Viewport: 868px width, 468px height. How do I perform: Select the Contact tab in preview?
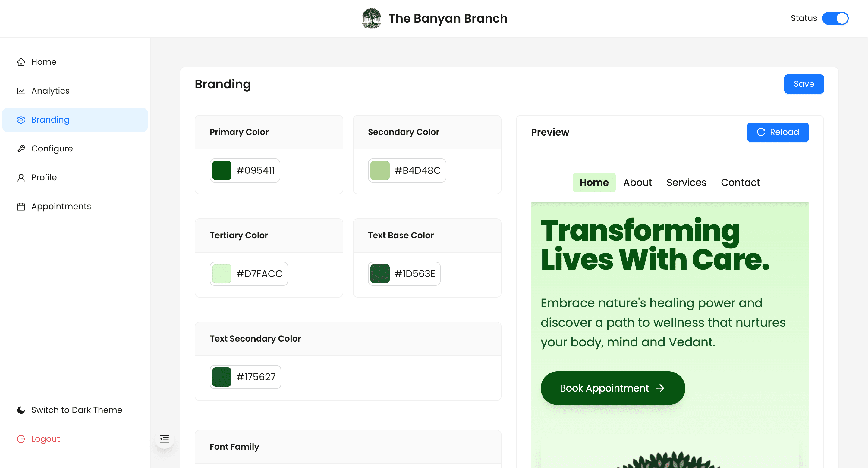pos(740,183)
